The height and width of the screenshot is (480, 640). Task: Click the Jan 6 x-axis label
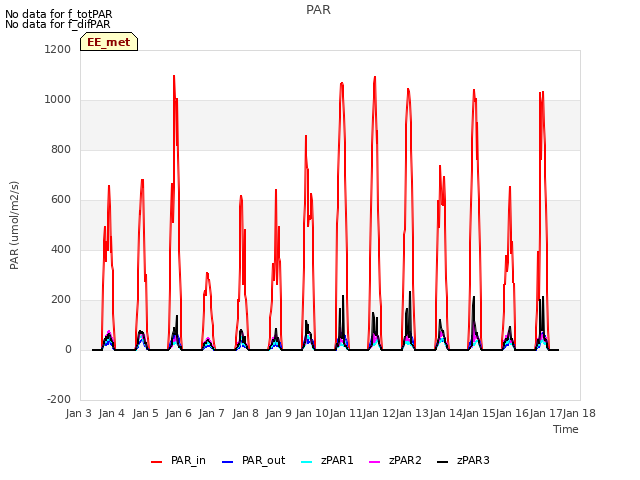pos(179,413)
